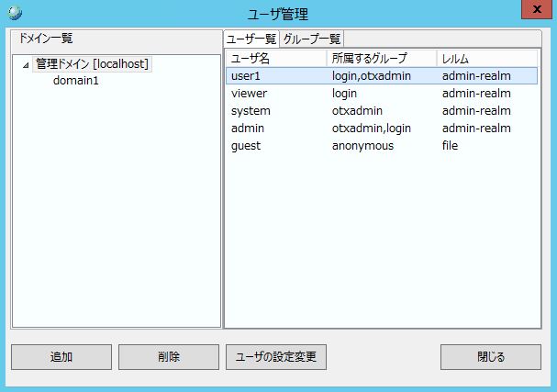Viewport: 557px width, 392px height.
Task: Collapse the 管理ドメイン [localhost] tree node
Action: click(x=26, y=65)
